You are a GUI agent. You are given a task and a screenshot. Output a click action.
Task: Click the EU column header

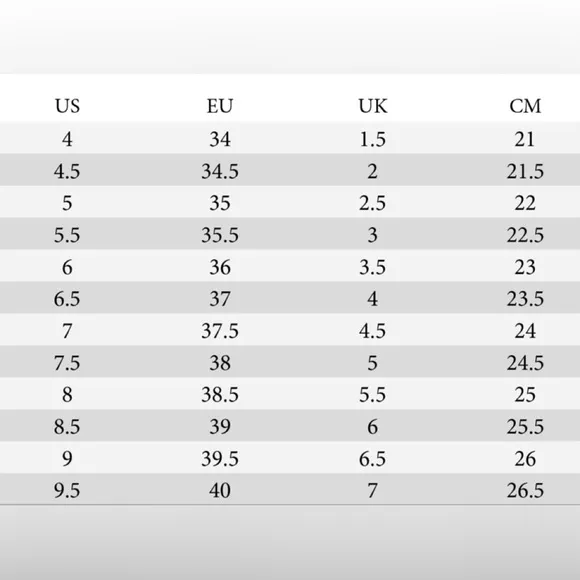[220, 106]
